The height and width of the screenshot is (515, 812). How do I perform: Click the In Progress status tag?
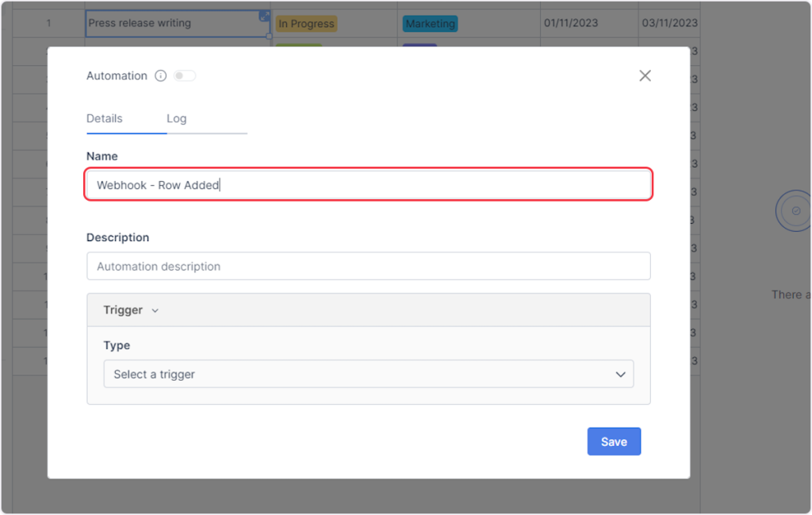tap(306, 24)
